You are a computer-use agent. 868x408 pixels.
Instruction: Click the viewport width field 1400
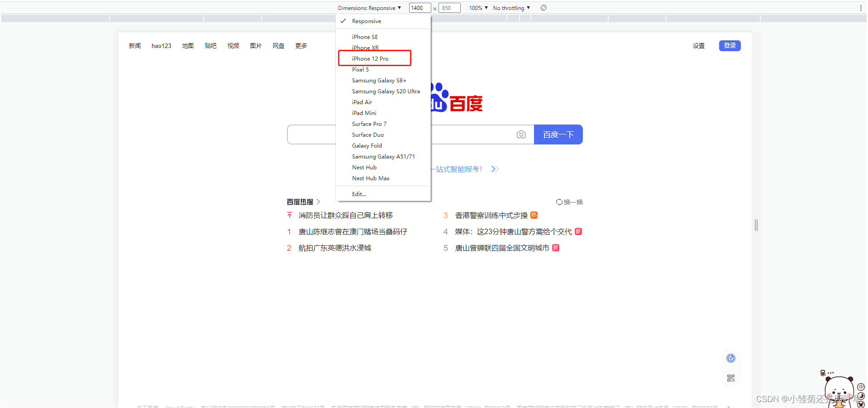(x=420, y=8)
